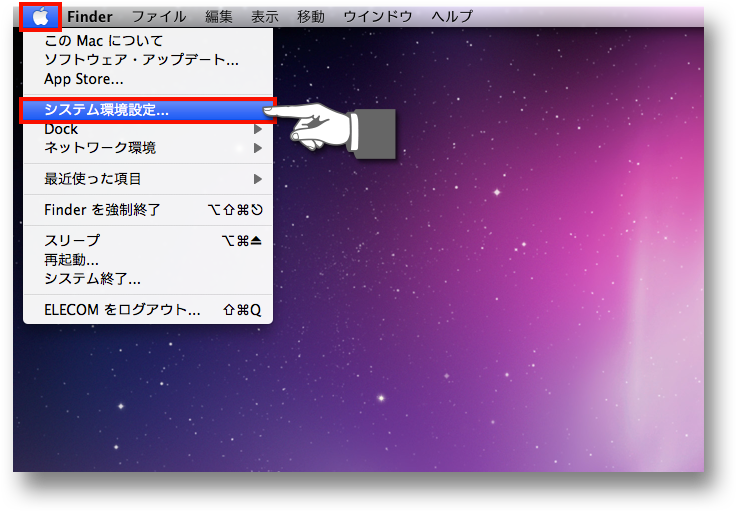The height and width of the screenshot is (513, 738).
Task: Open the 編集 menu
Action: click(x=219, y=17)
